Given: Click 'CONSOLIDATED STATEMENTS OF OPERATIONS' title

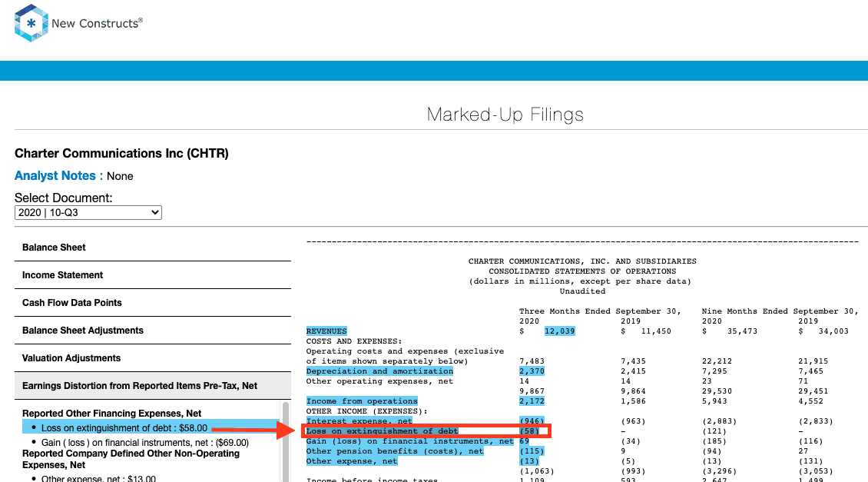Looking at the screenshot, I should pos(582,271).
